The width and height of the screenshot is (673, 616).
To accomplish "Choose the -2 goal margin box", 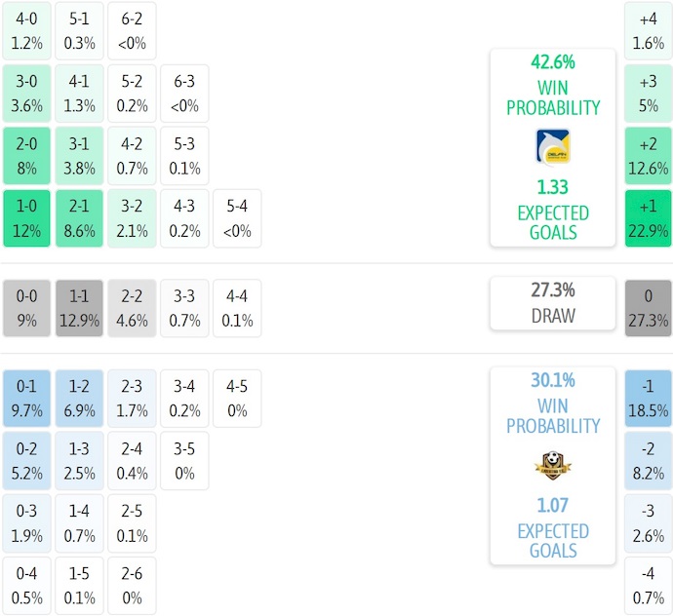I will coord(649,462).
